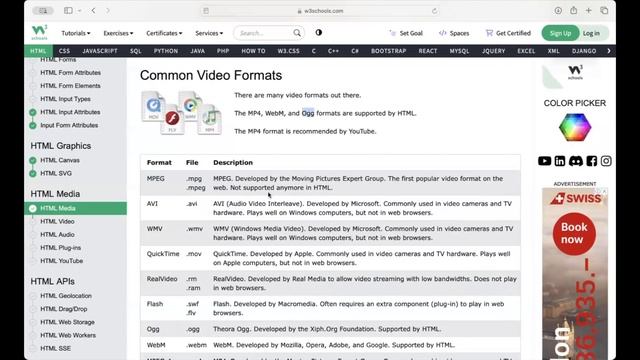
Task: Open HTML YouTube in the sidebar
Action: point(61,261)
